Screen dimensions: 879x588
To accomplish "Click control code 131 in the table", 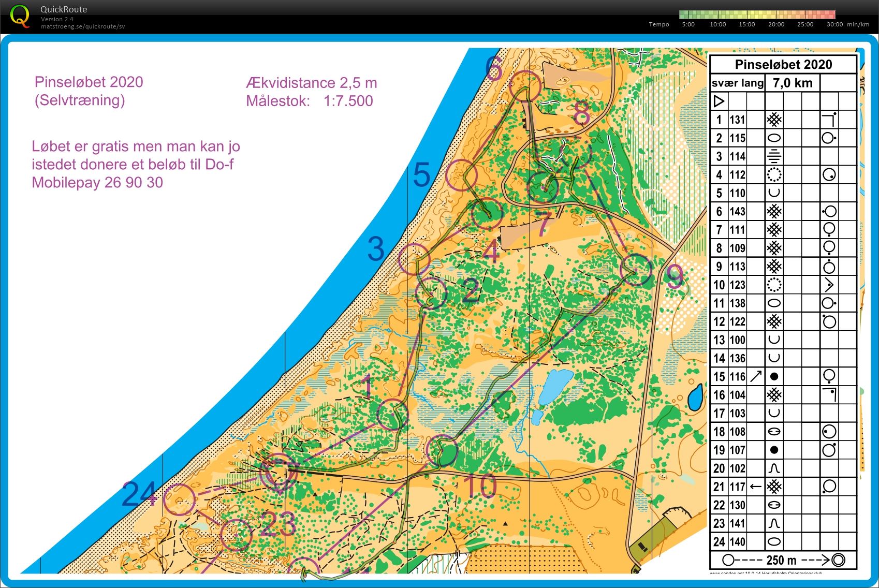I will tap(738, 120).
